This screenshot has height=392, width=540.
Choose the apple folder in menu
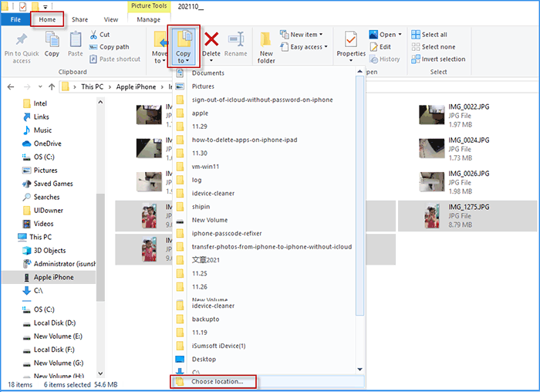[x=200, y=113]
